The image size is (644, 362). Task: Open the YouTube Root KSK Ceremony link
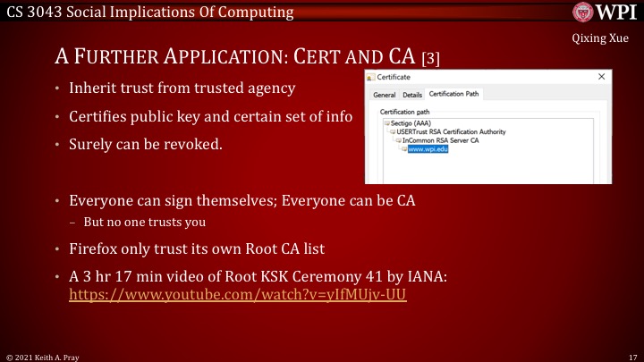point(238,293)
